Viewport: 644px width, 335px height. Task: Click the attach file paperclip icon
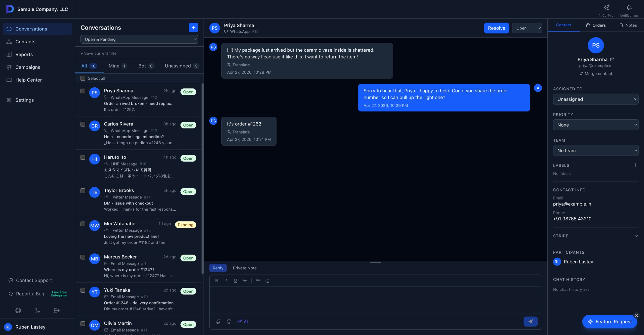218,321
